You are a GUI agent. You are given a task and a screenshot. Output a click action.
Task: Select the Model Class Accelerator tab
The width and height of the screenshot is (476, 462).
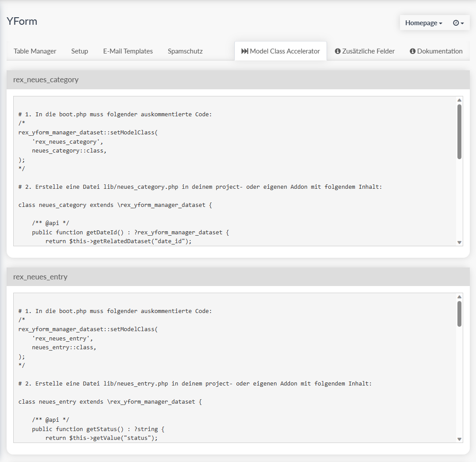(x=281, y=51)
